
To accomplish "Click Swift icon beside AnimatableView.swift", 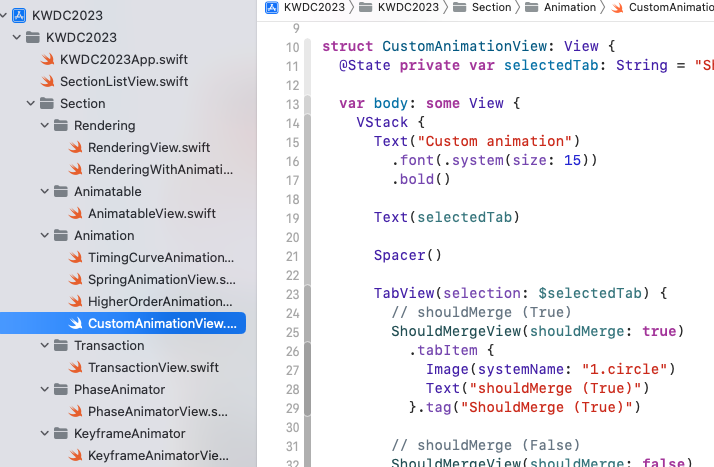I will 75,213.
